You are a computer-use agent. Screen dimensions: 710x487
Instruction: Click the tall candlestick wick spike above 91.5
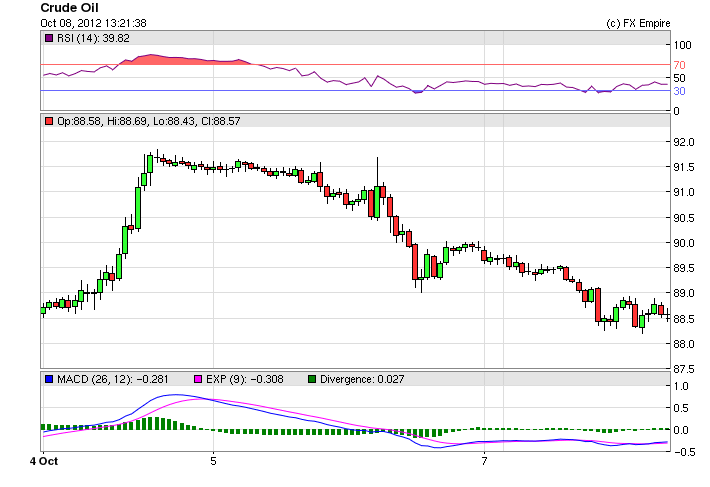[377, 172]
